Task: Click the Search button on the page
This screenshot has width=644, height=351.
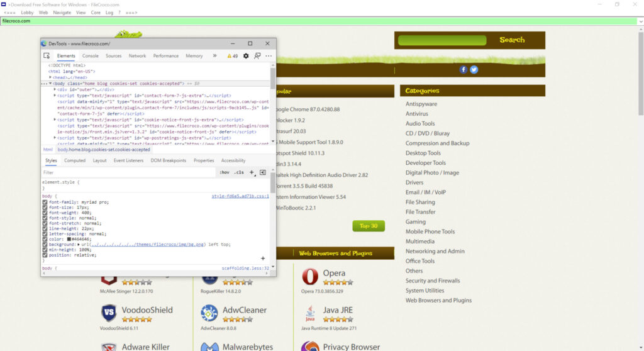Action: 512,40
